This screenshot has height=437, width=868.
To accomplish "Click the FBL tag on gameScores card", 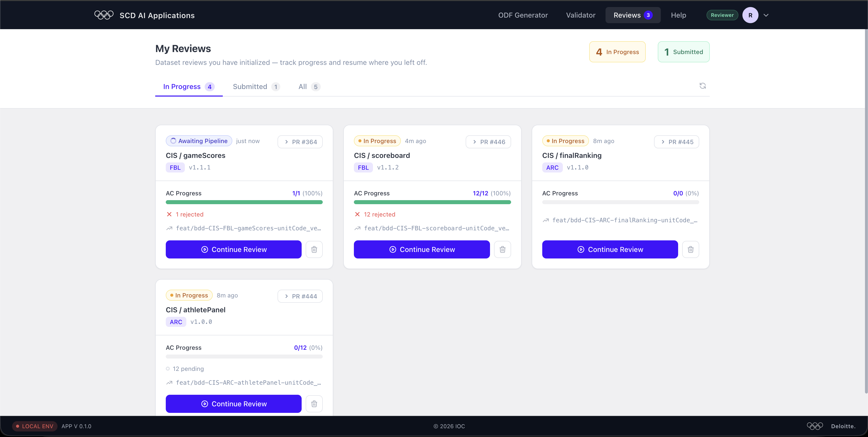I will 175,167.
